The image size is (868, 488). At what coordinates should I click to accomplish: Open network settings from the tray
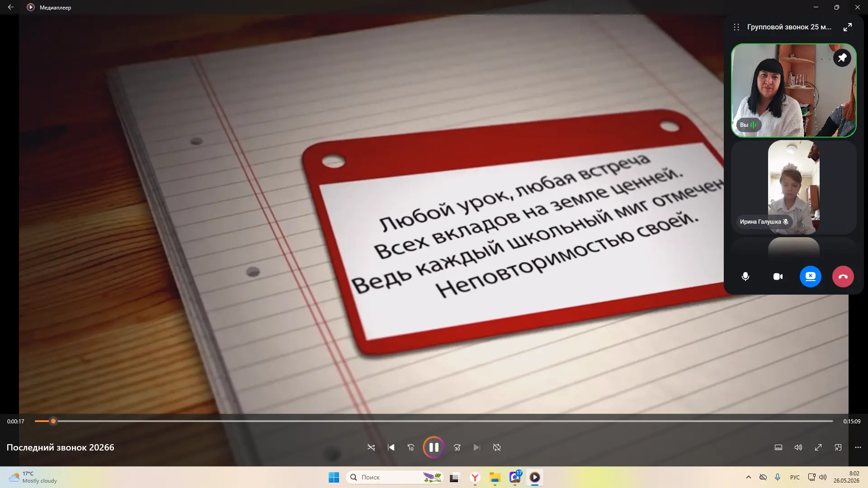pos(811,477)
